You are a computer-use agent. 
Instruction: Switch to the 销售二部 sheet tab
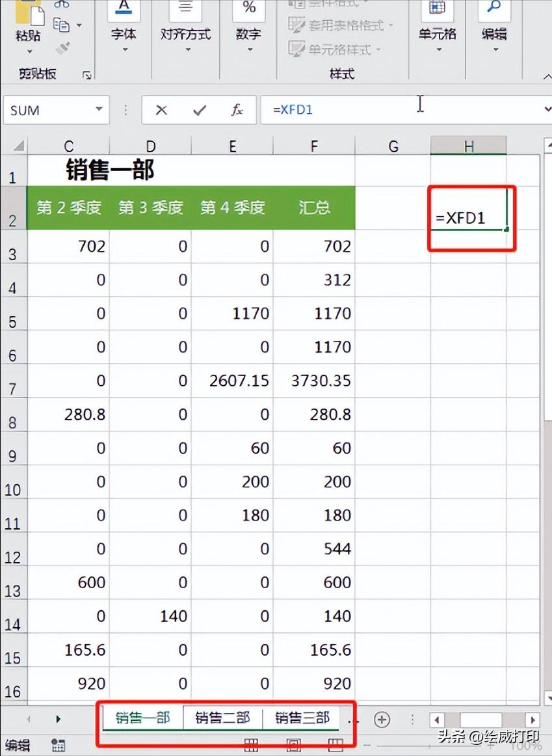pyautogui.click(x=224, y=718)
